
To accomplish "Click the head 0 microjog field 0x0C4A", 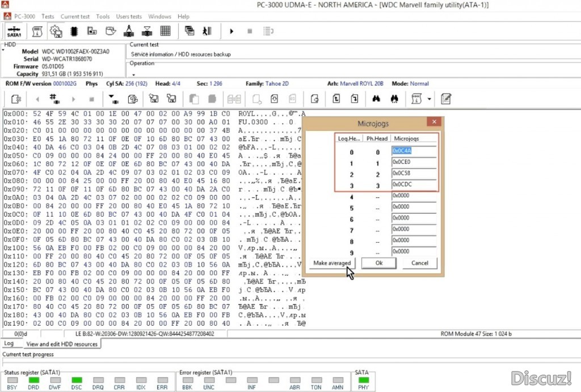I will 414,151.
